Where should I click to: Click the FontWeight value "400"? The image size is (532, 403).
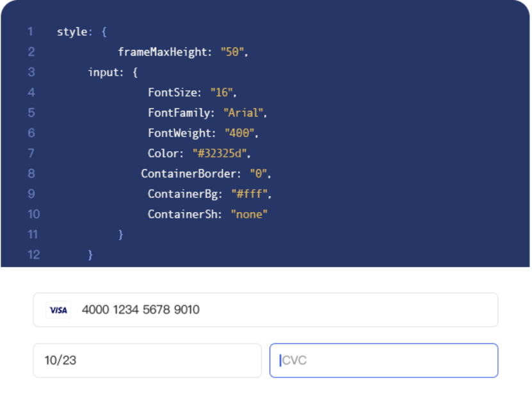(x=240, y=133)
